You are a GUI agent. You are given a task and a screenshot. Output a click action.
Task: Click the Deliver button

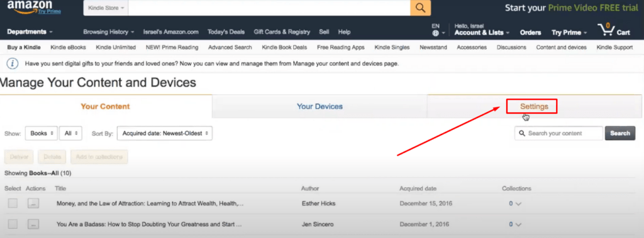tap(19, 157)
